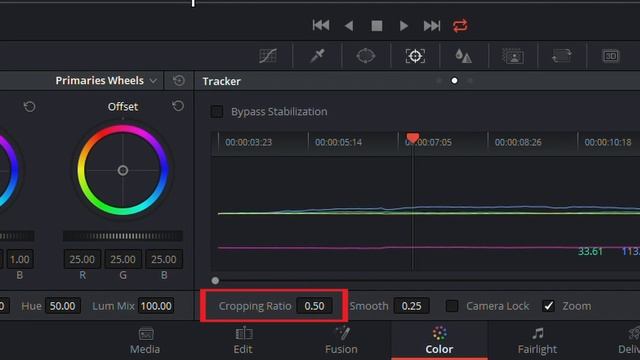Click the Offset master wheel jog slider
The image size is (640, 360).
click(122, 236)
